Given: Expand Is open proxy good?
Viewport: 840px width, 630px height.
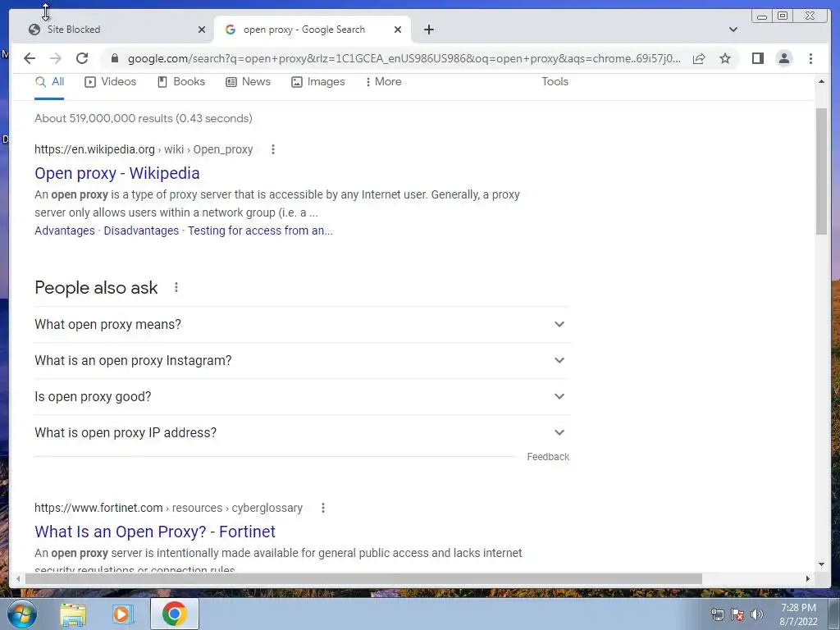Looking at the screenshot, I should [301, 396].
